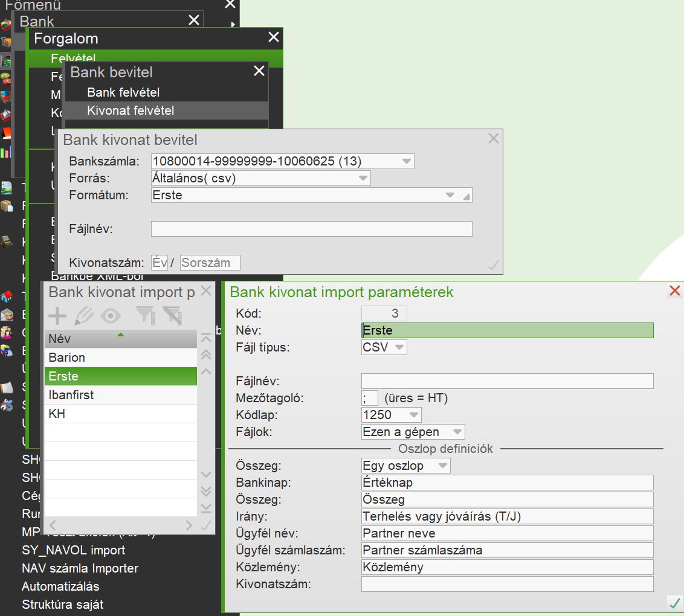Open the Fájlok 'Ezen a gépen' dropdown

(x=457, y=432)
